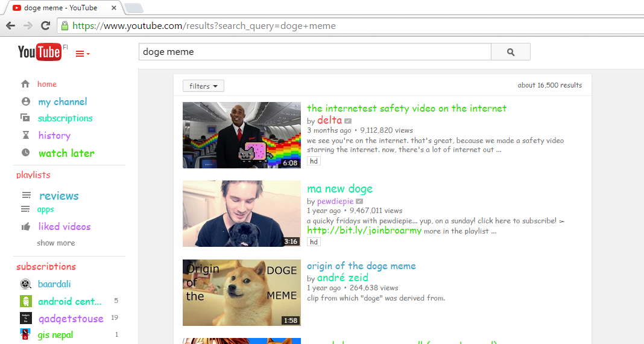Open baardali subscription channel
This screenshot has height=344, width=644.
click(x=54, y=284)
